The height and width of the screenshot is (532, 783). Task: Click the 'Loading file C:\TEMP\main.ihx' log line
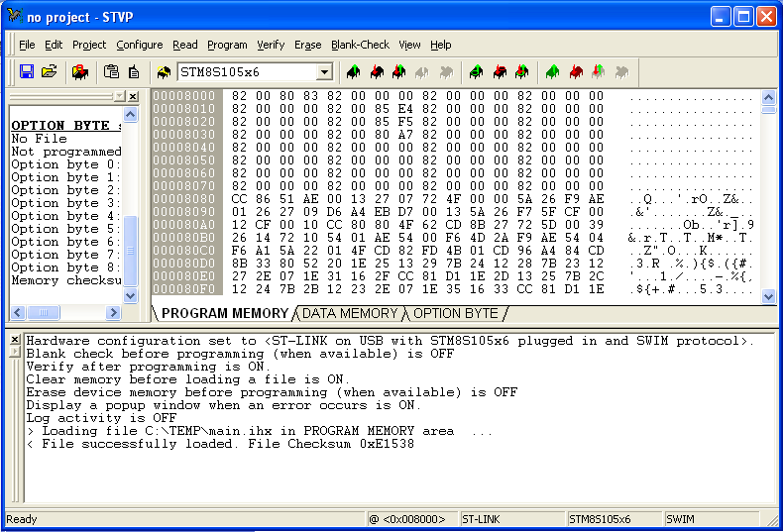point(260,431)
